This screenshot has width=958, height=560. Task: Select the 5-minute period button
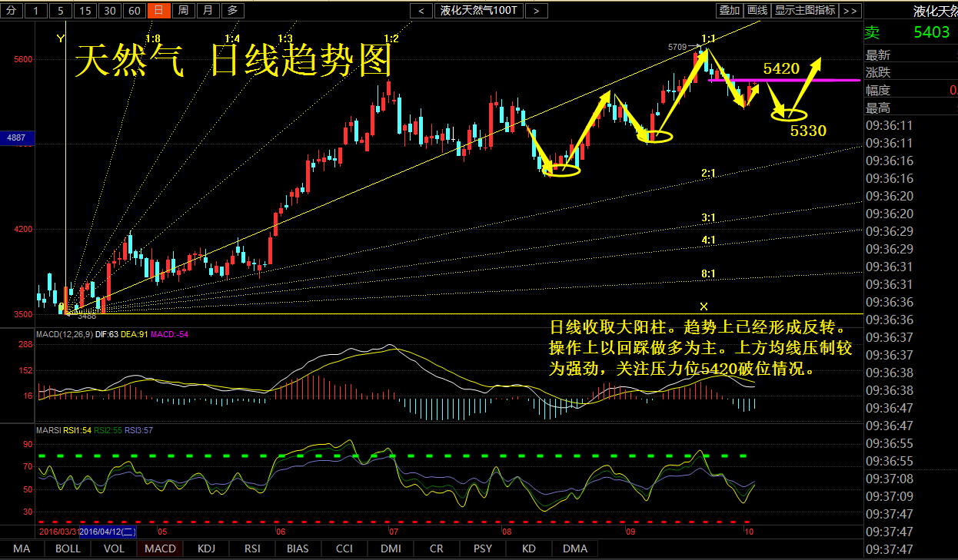61,10
